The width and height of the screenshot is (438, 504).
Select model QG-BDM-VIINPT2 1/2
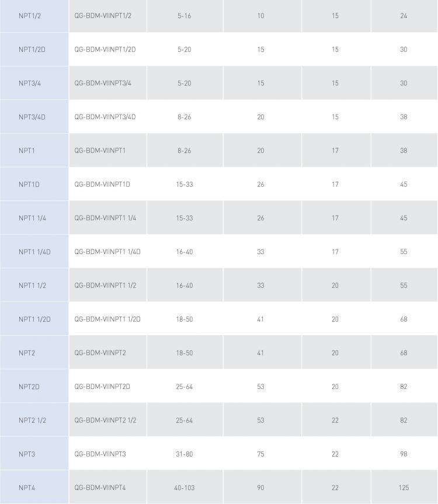(105, 420)
